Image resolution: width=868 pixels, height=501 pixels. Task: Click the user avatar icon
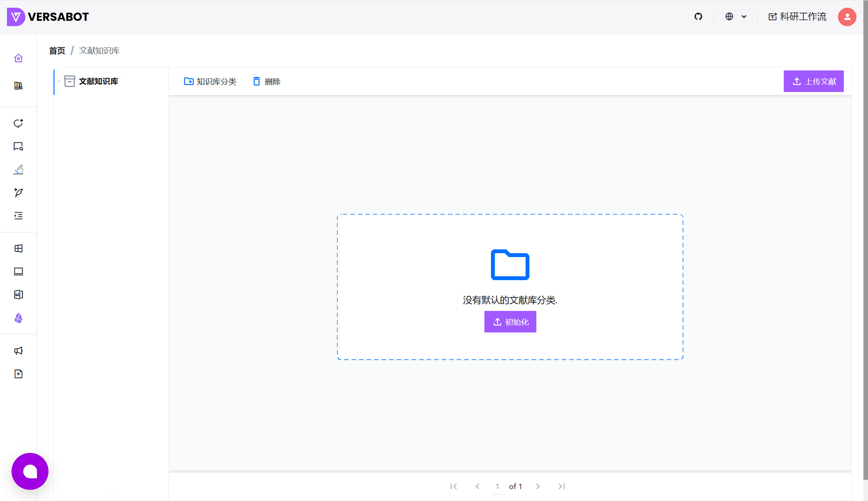(847, 17)
